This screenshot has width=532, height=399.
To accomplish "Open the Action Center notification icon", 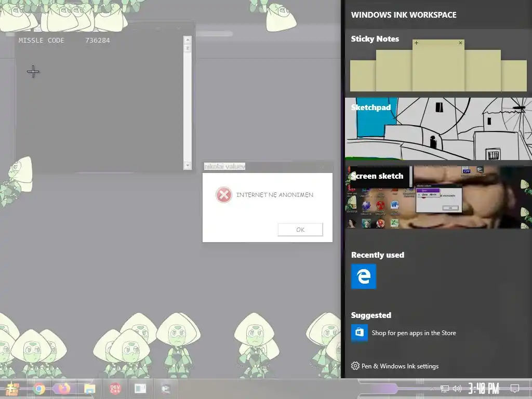I will click(515, 388).
